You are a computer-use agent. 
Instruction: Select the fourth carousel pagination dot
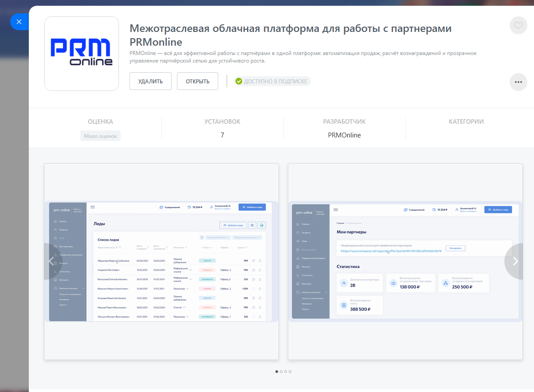[x=290, y=372]
